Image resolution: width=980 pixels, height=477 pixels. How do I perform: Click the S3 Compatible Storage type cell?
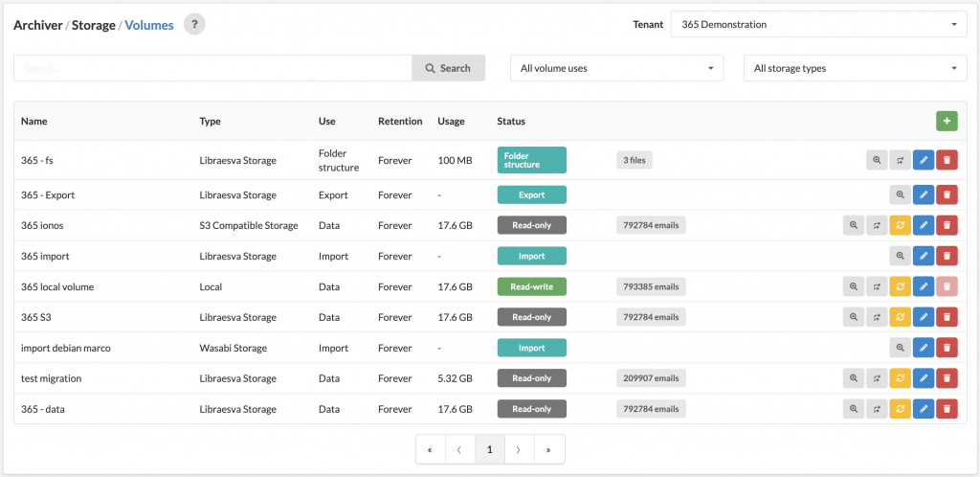249,225
